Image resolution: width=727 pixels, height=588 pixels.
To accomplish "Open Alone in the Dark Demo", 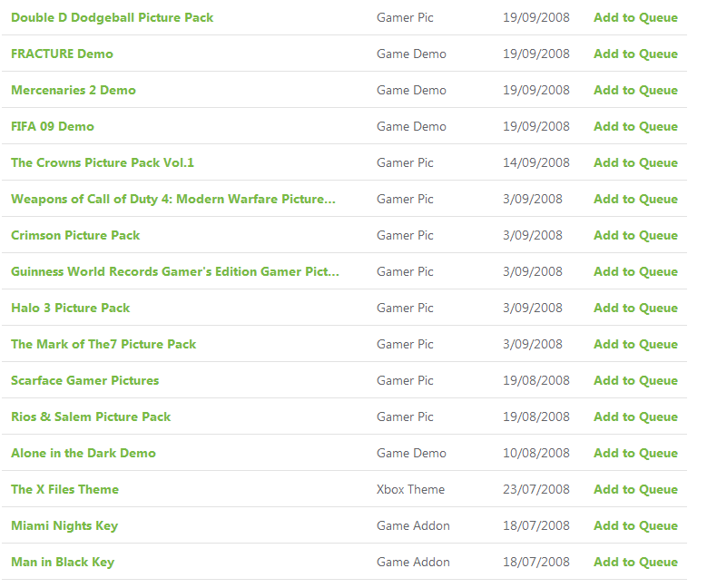I will click(84, 453).
